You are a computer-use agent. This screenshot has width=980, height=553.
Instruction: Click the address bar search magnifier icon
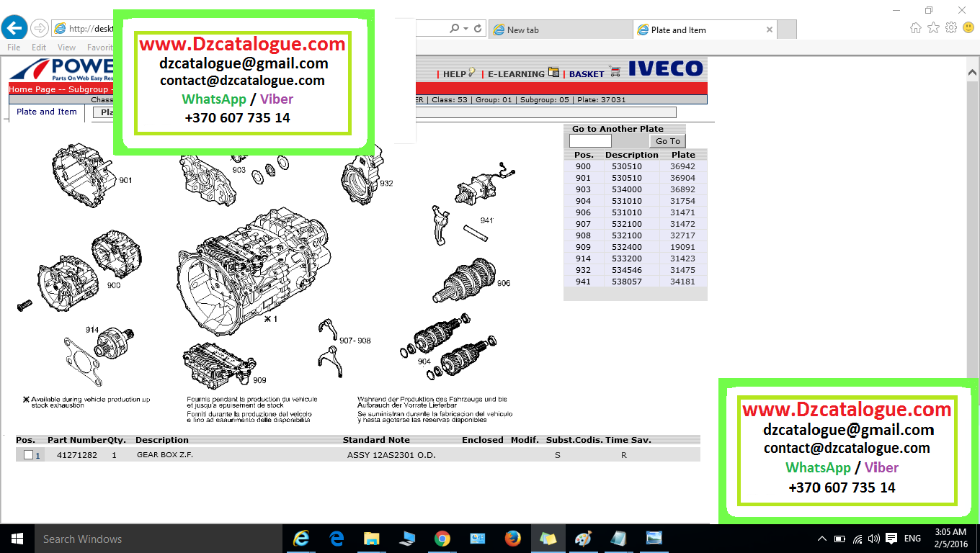coord(454,29)
